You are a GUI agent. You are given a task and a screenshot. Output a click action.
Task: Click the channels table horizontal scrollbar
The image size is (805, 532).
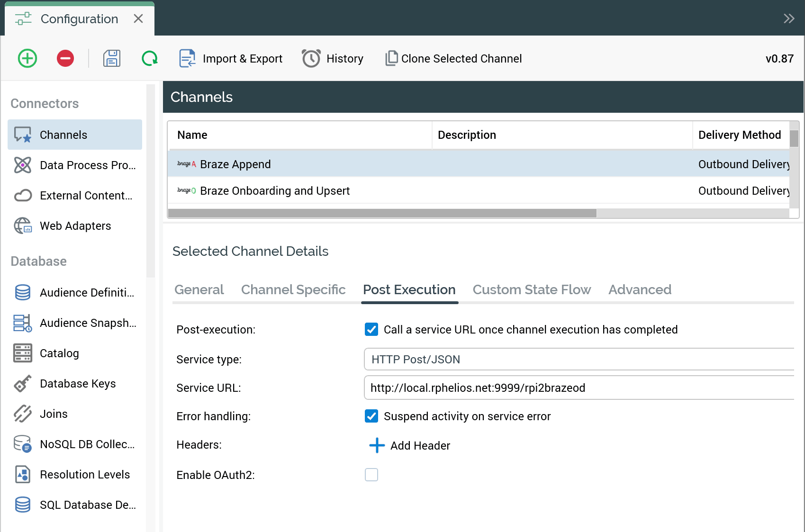(x=382, y=213)
